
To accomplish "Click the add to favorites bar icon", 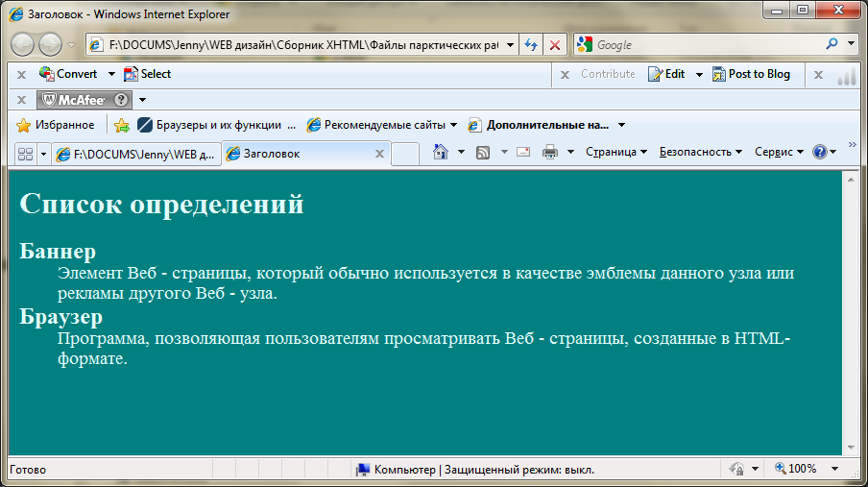I will pyautogui.click(x=121, y=125).
